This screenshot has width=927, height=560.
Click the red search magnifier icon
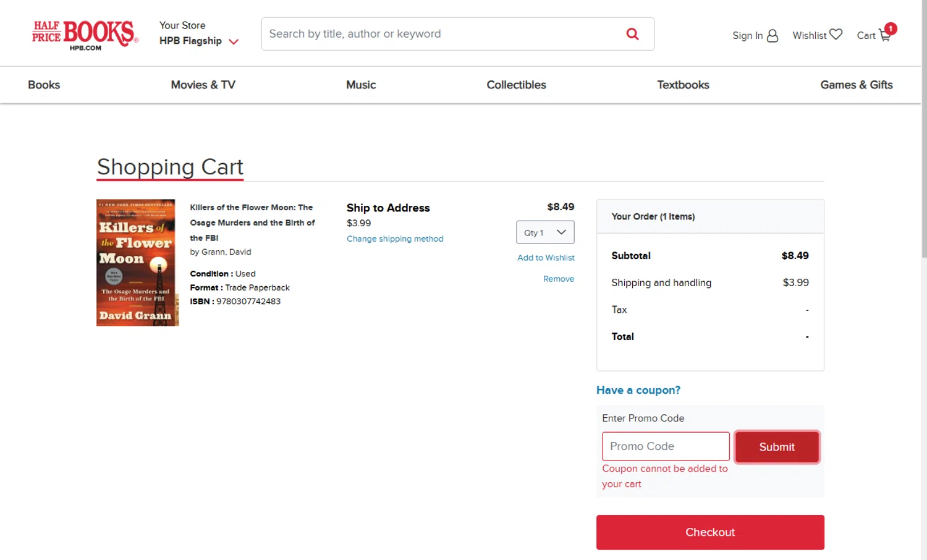(632, 34)
